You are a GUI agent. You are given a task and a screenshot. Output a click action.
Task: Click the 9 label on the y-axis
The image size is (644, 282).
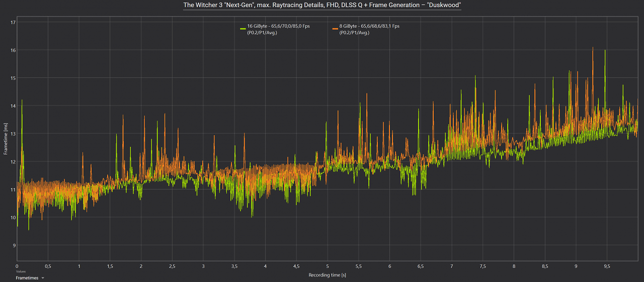[14, 245]
